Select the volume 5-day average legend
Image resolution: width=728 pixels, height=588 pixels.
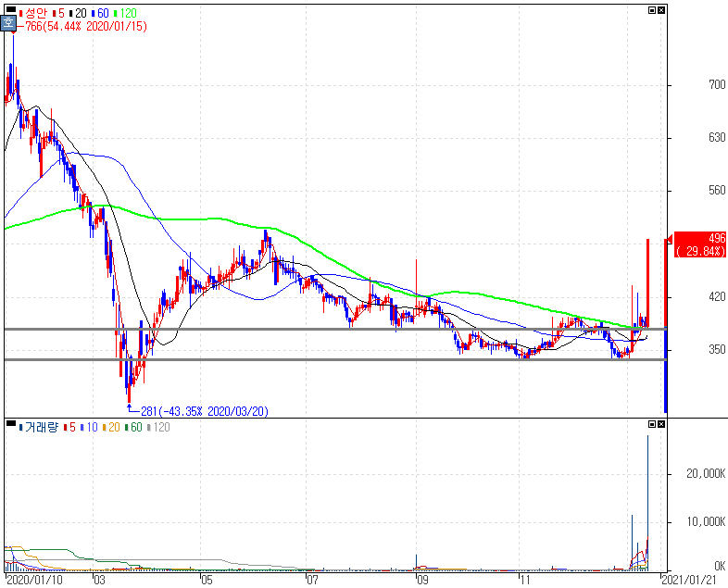tap(69, 427)
